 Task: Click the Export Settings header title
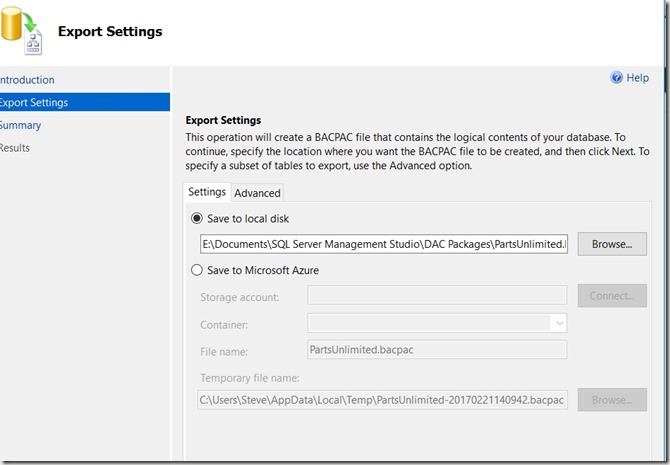coord(110,31)
